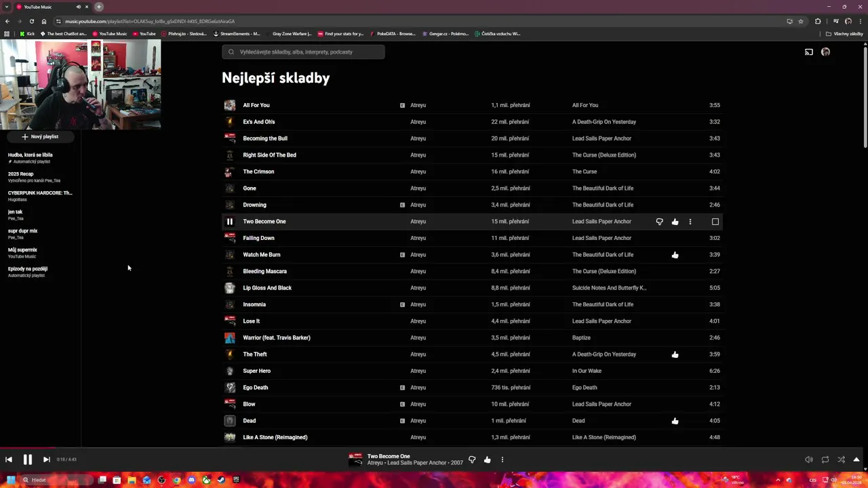Viewport: 868px width, 488px height.
Task: Open the account avatar menu
Action: pyautogui.click(x=825, y=52)
